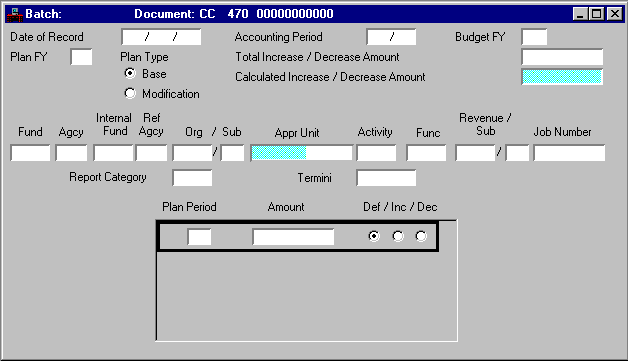Viewport: 628px width, 361px height.
Task: Click the Calculated Increase / Decrease Amount field
Action: [562, 77]
